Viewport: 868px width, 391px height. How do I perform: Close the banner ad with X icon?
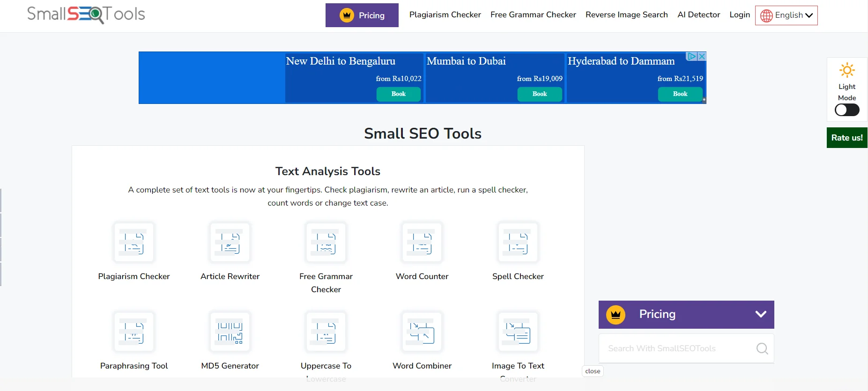click(x=702, y=56)
